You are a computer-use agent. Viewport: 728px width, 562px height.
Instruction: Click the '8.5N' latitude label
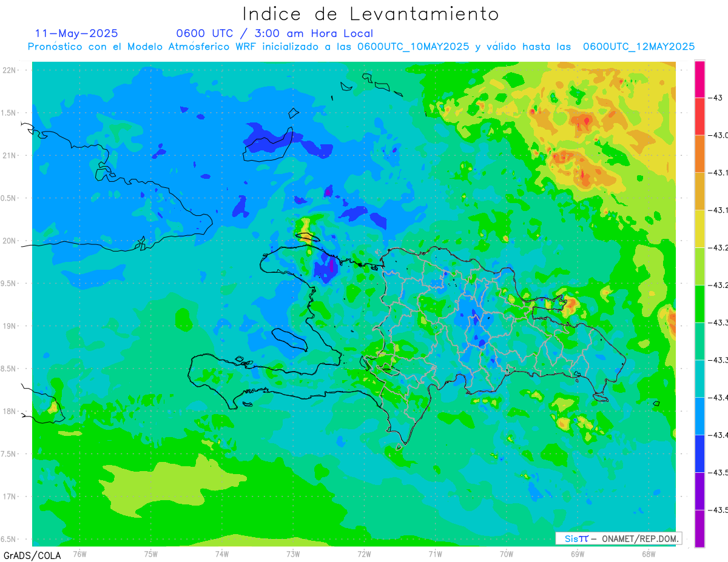8,369
